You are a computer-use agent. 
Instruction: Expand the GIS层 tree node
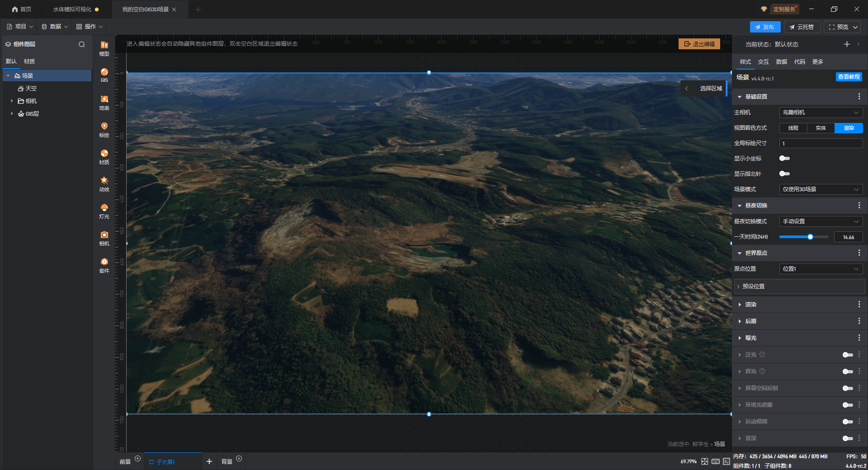click(x=12, y=114)
